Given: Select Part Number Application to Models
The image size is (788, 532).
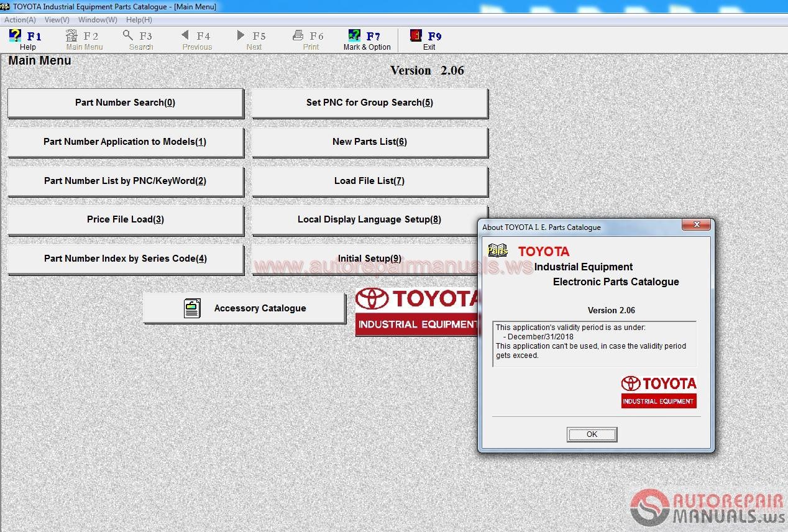Looking at the screenshot, I should tap(124, 141).
